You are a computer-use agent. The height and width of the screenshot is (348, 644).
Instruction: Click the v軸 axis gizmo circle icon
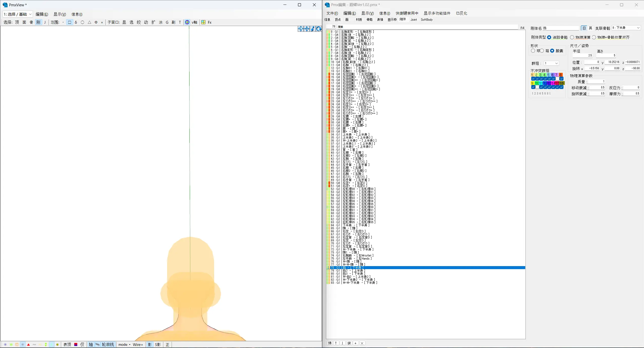tap(187, 22)
